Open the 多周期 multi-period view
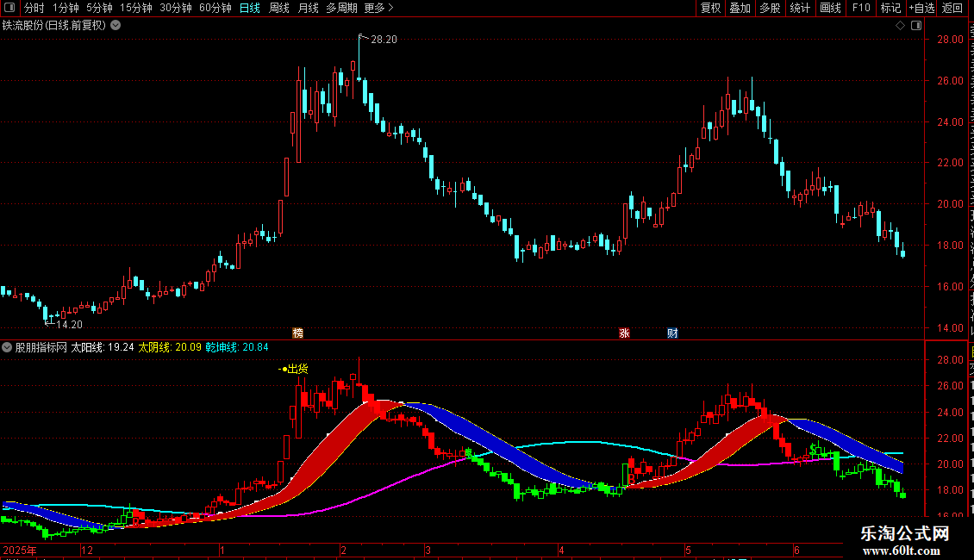The height and width of the screenshot is (560, 974). click(341, 8)
